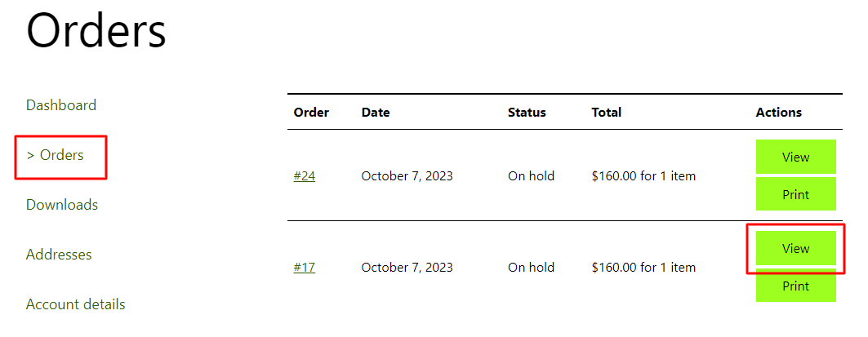The width and height of the screenshot is (868, 337).
Task: Open order #17 link
Action: coord(304,268)
